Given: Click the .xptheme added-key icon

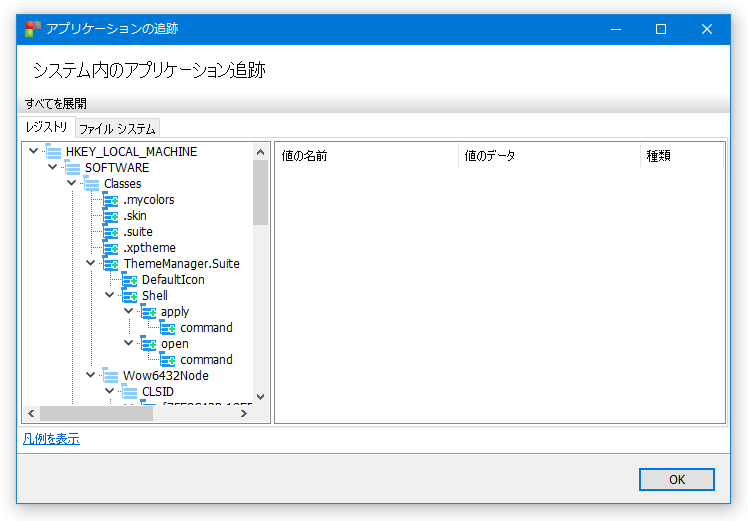Looking at the screenshot, I should pos(111,248).
